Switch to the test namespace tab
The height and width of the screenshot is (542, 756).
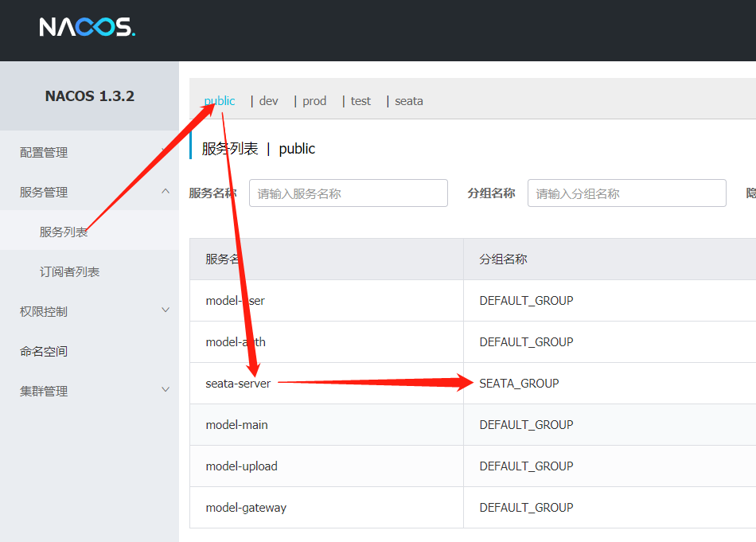(x=360, y=101)
